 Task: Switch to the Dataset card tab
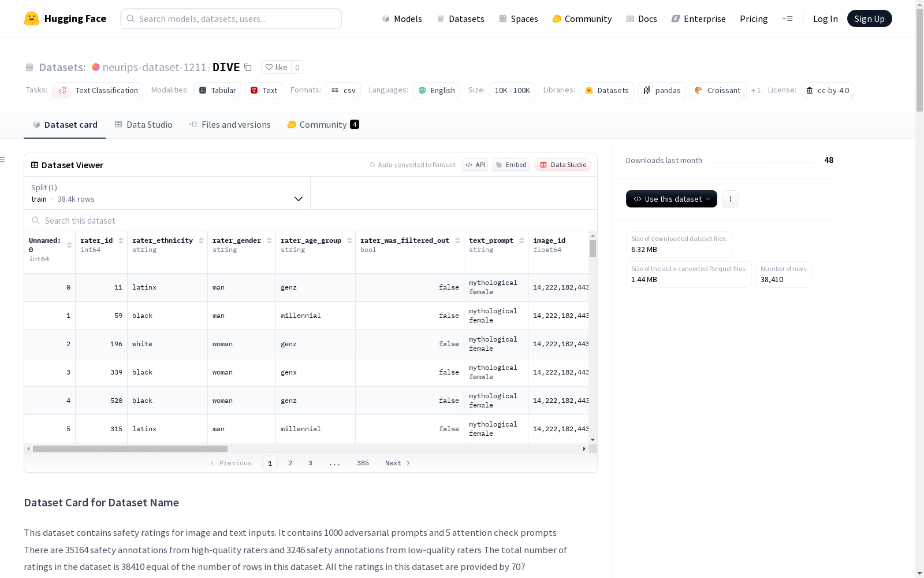tap(65, 125)
